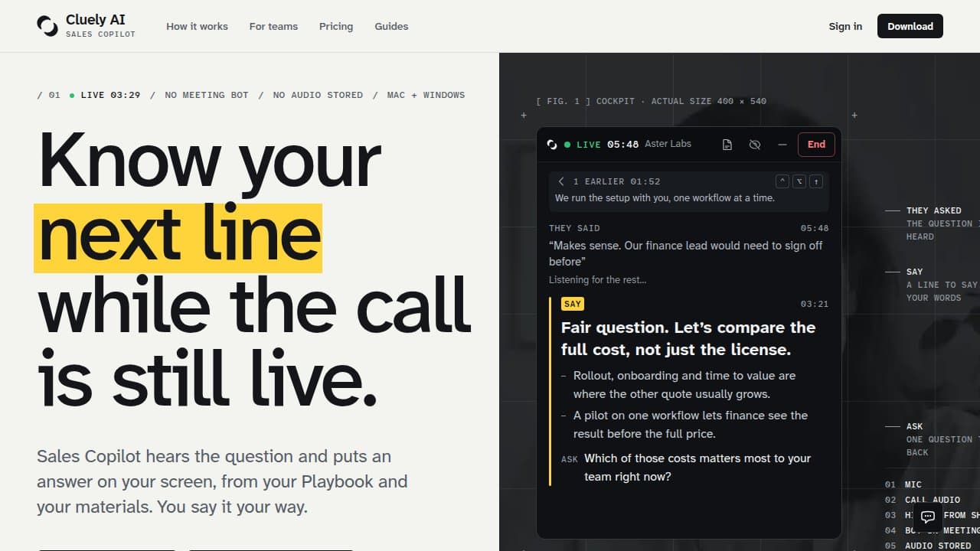Click the MAC + WINDOWS tag

[x=426, y=95]
